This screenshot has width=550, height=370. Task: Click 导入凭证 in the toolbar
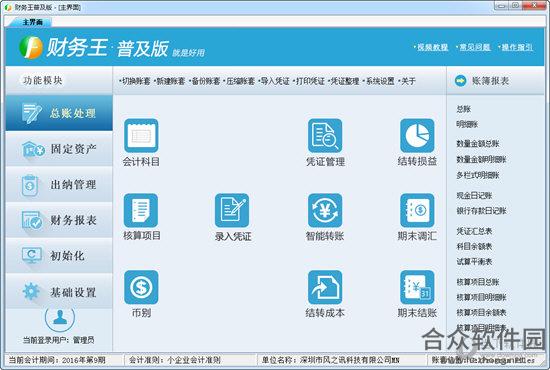[275, 81]
